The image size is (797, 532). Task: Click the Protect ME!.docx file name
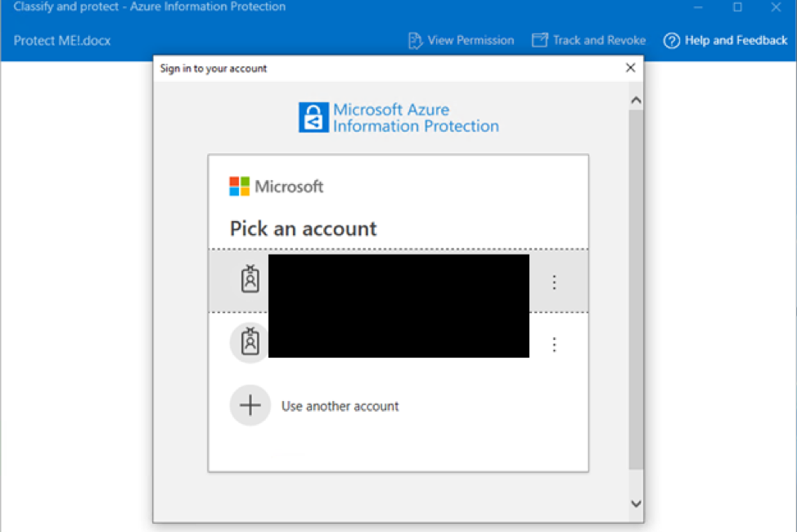62,41
